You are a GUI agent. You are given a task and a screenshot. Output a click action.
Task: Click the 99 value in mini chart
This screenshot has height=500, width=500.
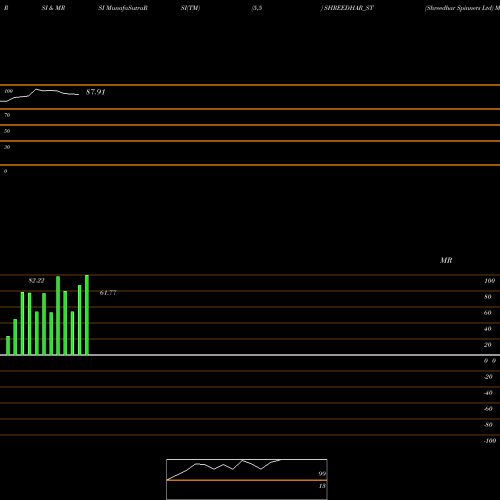pos(322,474)
